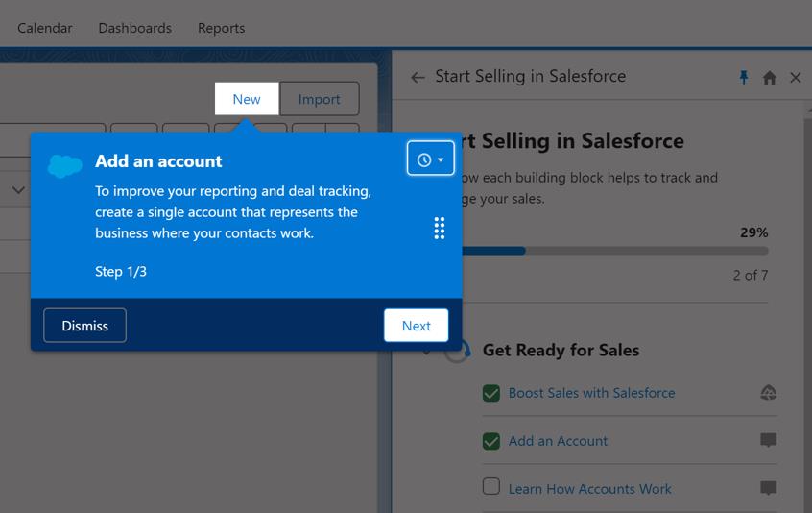Close the guidance panel with X icon
812x513 pixels.
pyautogui.click(x=795, y=78)
